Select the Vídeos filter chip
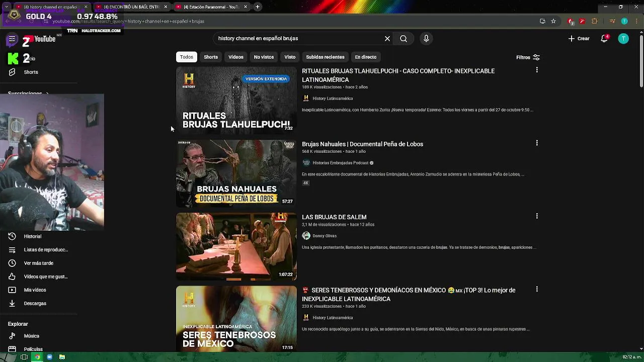This screenshot has width=644, height=362. pos(236,57)
